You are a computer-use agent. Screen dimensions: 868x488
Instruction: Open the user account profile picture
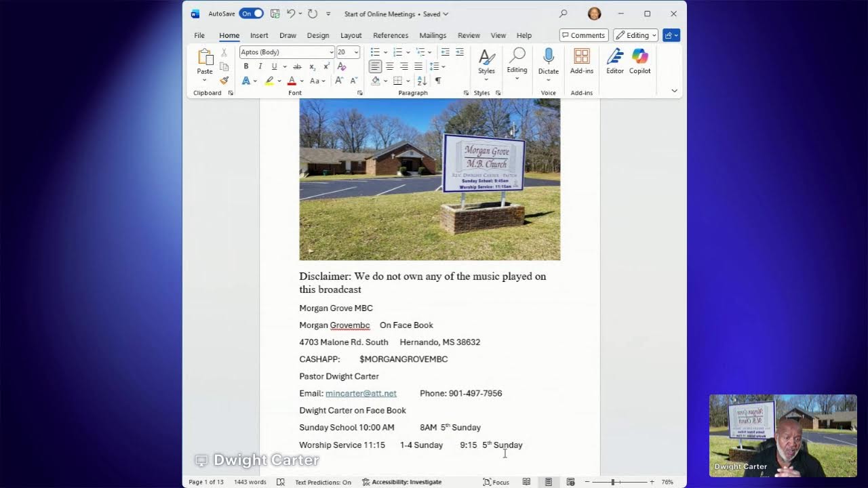(594, 14)
